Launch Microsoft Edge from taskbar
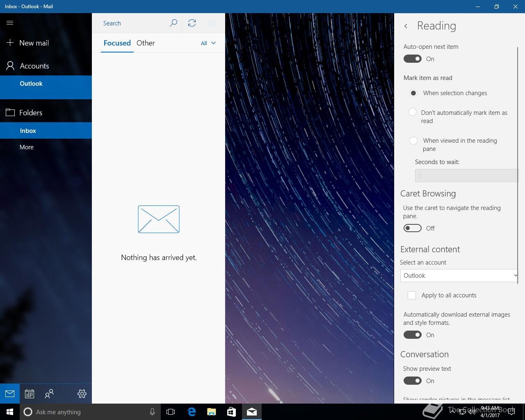Screen dimensions: 525x420 (x=192, y=412)
